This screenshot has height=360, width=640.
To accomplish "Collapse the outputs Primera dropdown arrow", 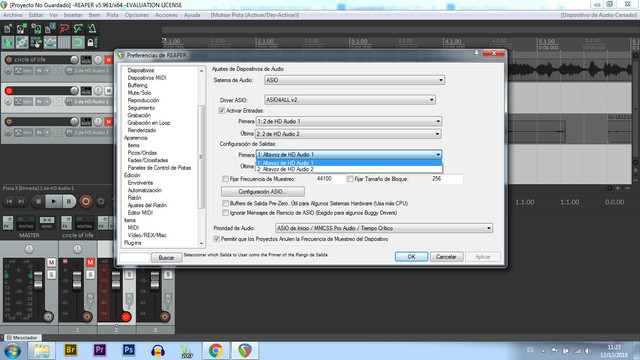I will click(438, 155).
